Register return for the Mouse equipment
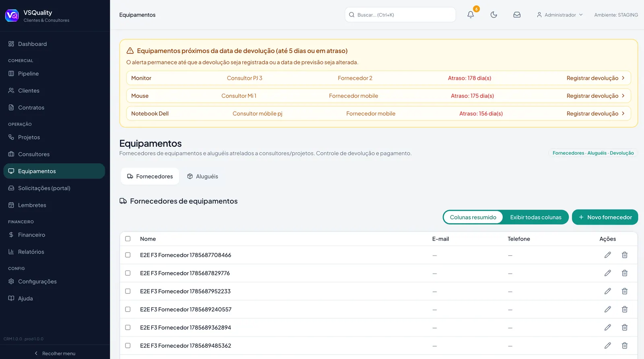The width and height of the screenshot is (644, 359). tap(596, 96)
